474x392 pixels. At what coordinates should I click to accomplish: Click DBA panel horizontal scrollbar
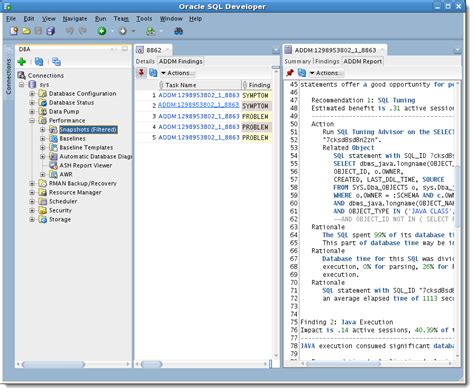point(53,364)
